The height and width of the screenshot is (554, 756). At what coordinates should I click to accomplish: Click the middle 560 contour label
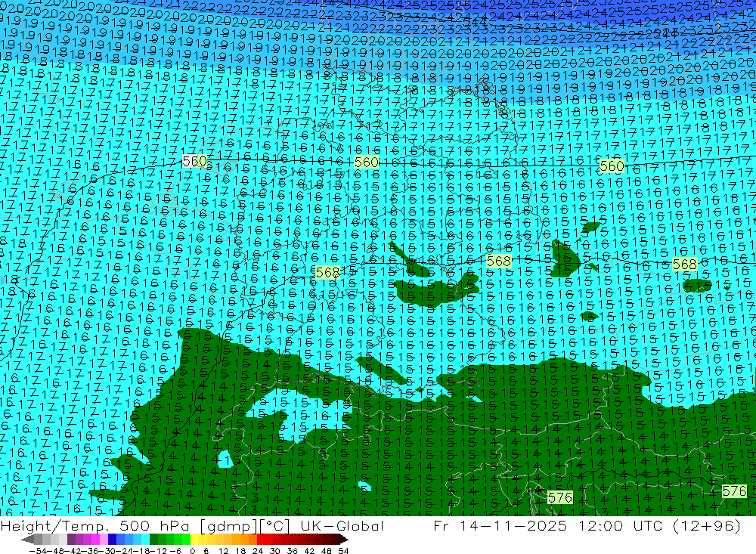tap(367, 162)
